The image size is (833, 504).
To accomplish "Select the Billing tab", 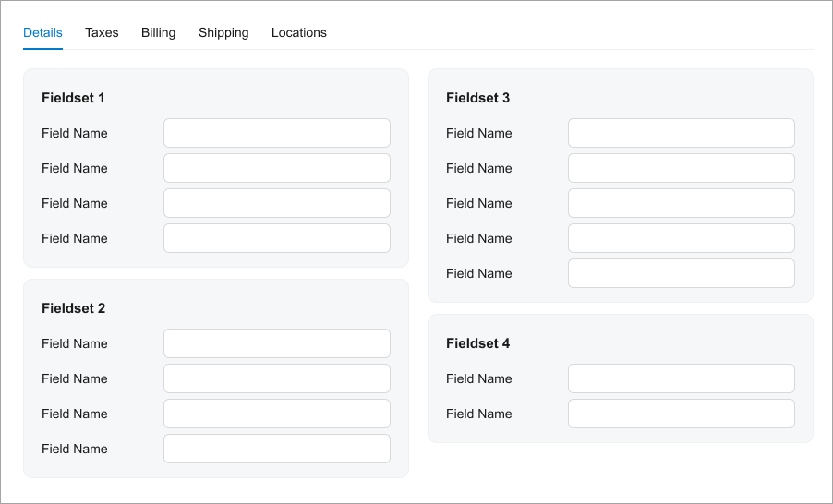I will (x=158, y=33).
